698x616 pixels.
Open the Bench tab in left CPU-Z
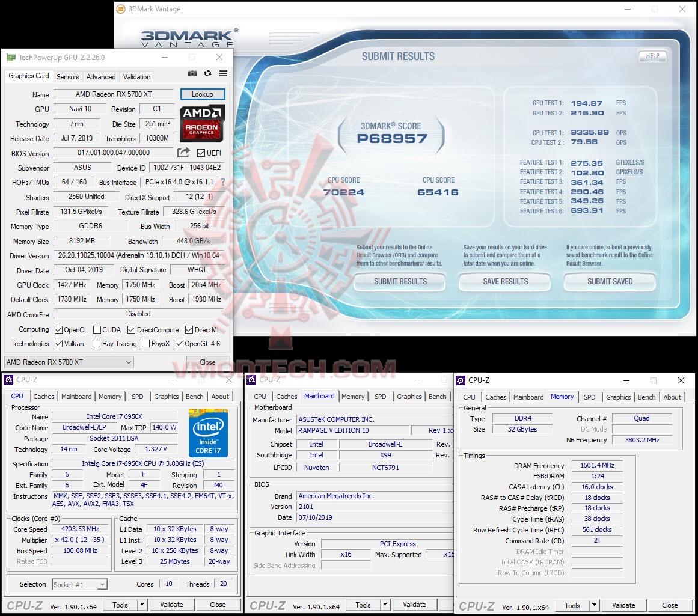click(x=195, y=397)
